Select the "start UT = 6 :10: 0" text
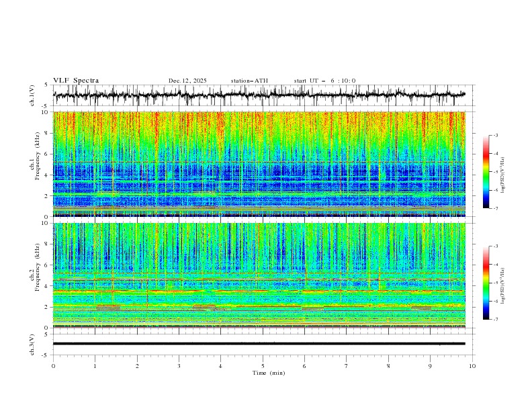This screenshot has width=532, height=411. point(324,81)
